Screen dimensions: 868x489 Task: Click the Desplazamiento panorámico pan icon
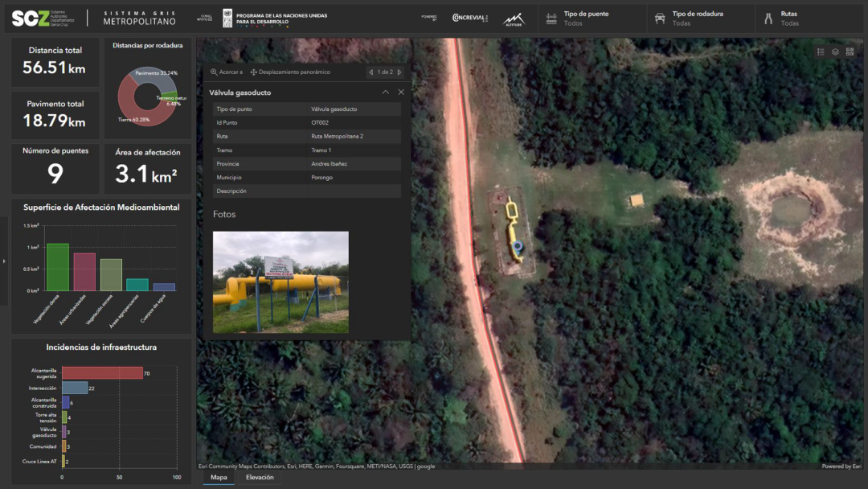(253, 72)
